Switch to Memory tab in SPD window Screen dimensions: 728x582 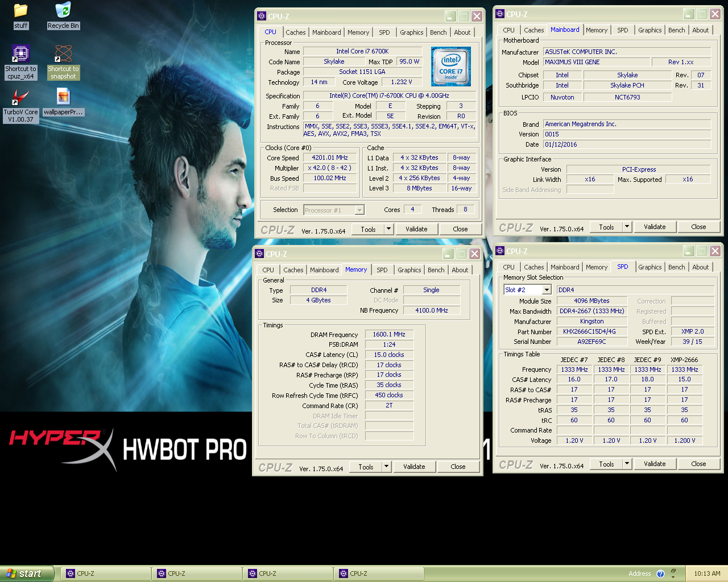click(x=597, y=267)
